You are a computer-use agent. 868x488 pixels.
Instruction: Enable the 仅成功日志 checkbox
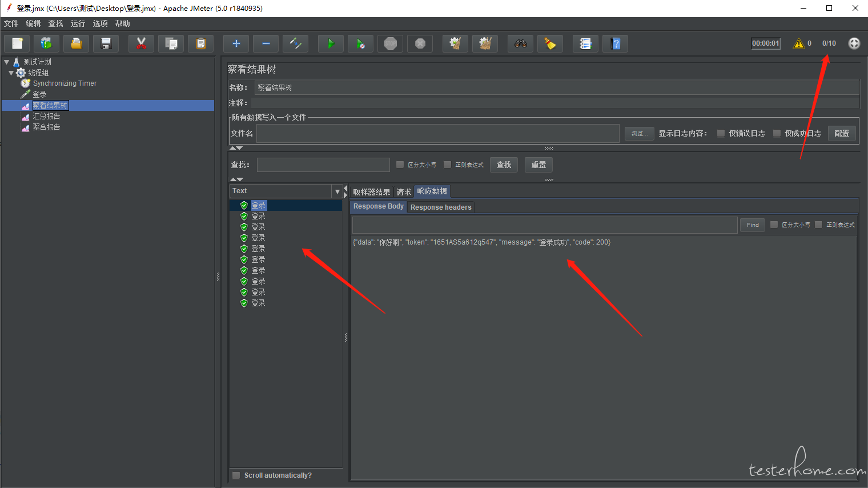point(777,133)
